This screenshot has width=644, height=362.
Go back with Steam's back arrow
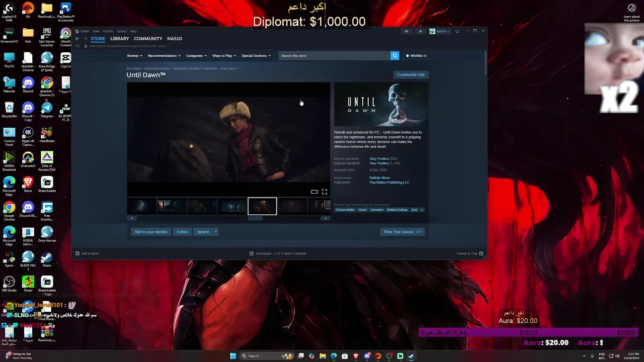(77, 39)
